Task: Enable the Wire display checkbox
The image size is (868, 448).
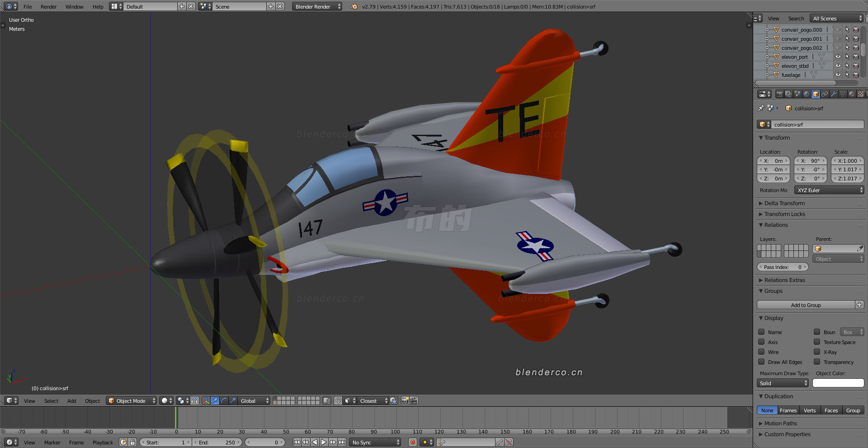Action: pyautogui.click(x=761, y=352)
